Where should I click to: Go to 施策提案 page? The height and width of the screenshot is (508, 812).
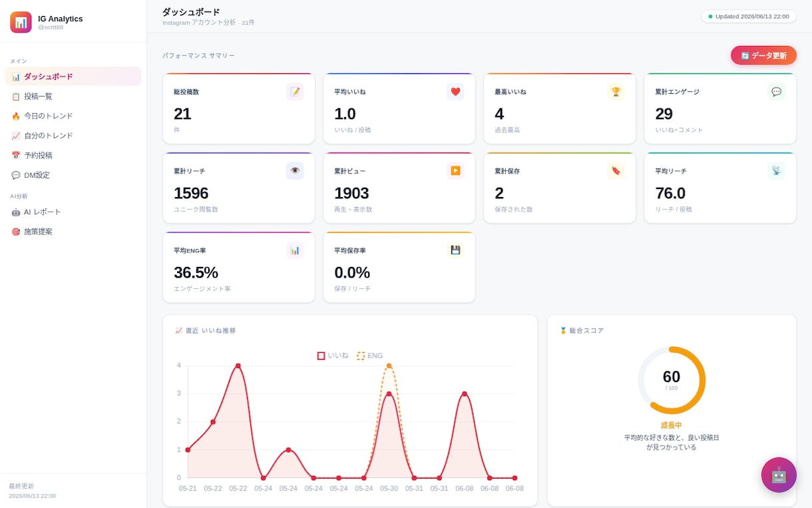coord(73,232)
